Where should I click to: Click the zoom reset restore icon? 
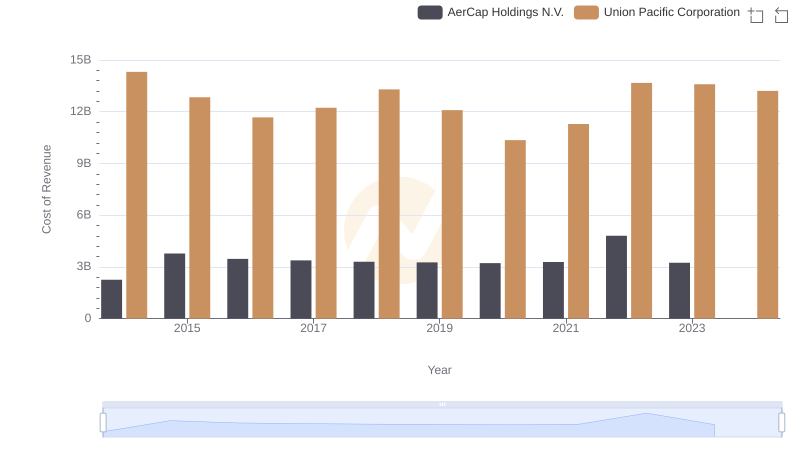click(x=781, y=15)
